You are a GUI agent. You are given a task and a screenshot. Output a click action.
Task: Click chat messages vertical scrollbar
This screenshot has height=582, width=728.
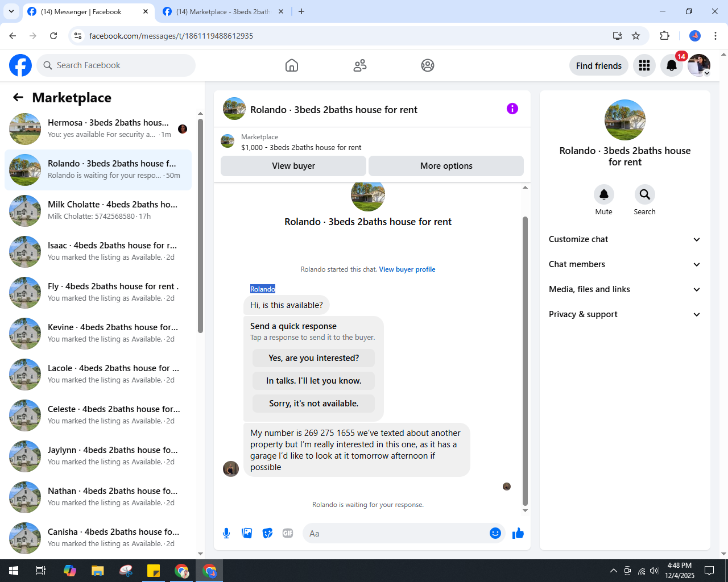[x=525, y=361]
